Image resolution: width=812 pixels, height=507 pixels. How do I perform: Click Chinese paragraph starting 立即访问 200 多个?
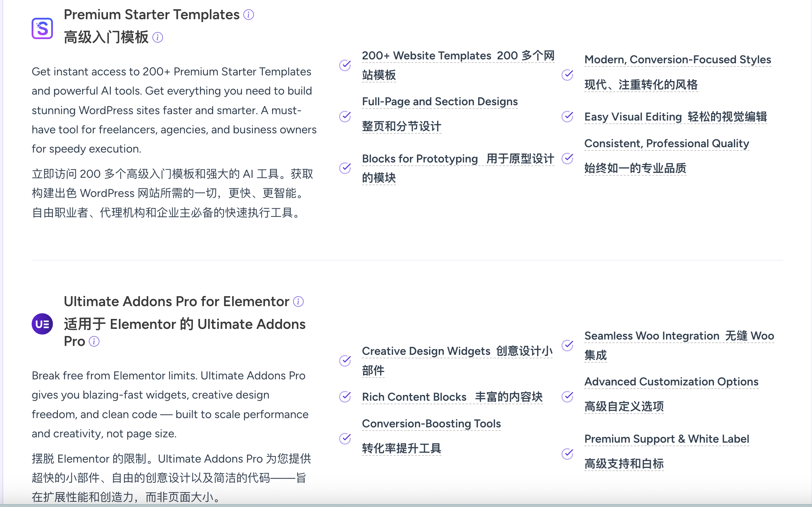[x=173, y=193]
